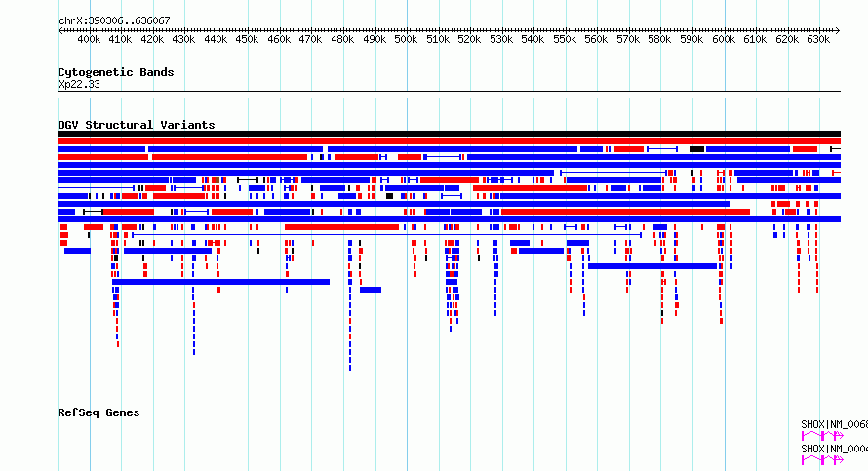Select the small black block near 495k
Viewport: 868px width, 471px height.
pyautogui.click(x=390, y=196)
